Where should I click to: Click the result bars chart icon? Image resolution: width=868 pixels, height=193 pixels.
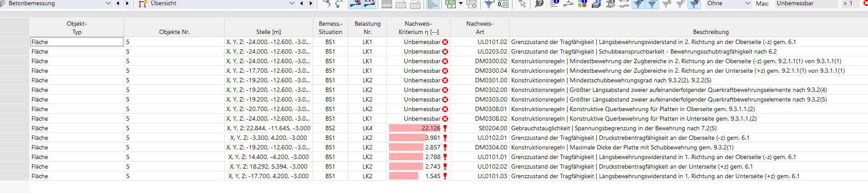(432, 4)
